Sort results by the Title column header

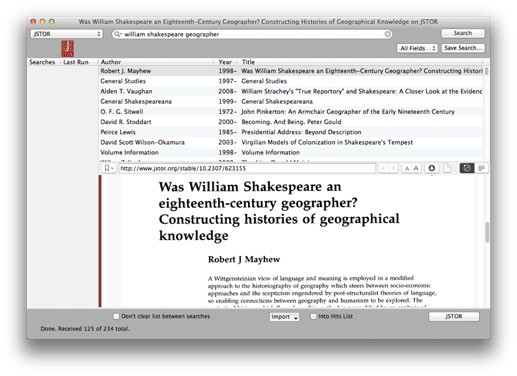[x=360, y=62]
